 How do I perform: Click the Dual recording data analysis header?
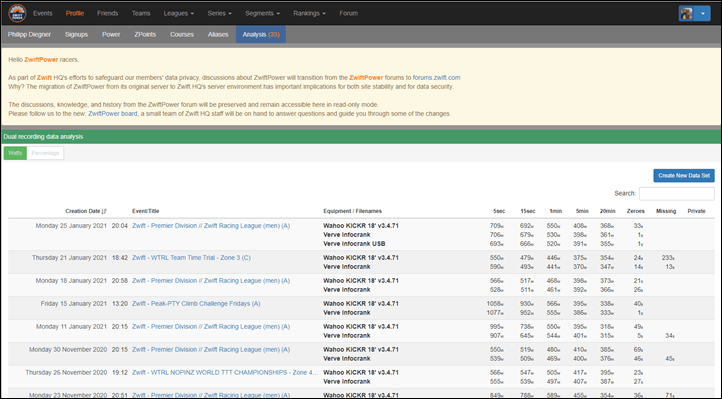pyautogui.click(x=43, y=137)
